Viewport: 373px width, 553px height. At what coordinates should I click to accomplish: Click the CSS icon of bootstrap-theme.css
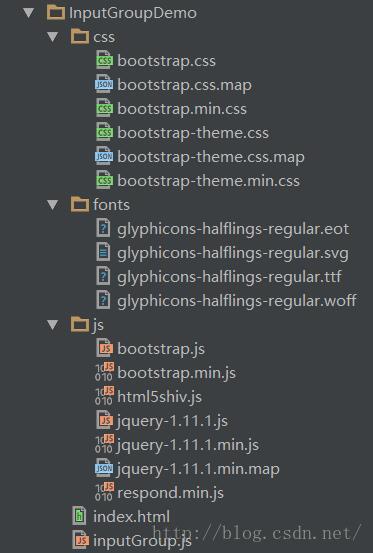pos(104,133)
